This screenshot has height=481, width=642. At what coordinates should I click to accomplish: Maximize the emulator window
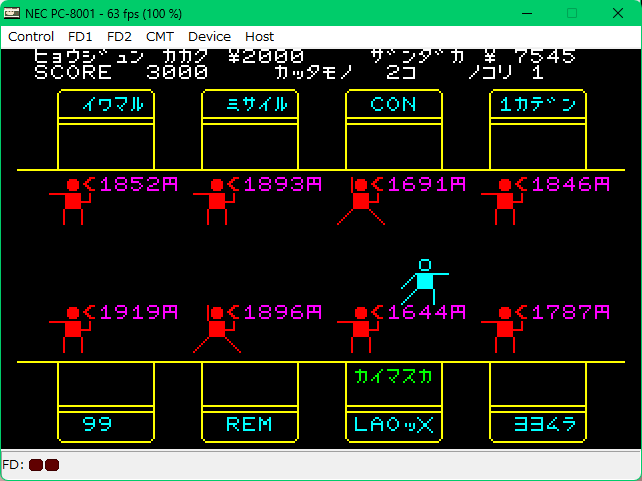coord(572,13)
